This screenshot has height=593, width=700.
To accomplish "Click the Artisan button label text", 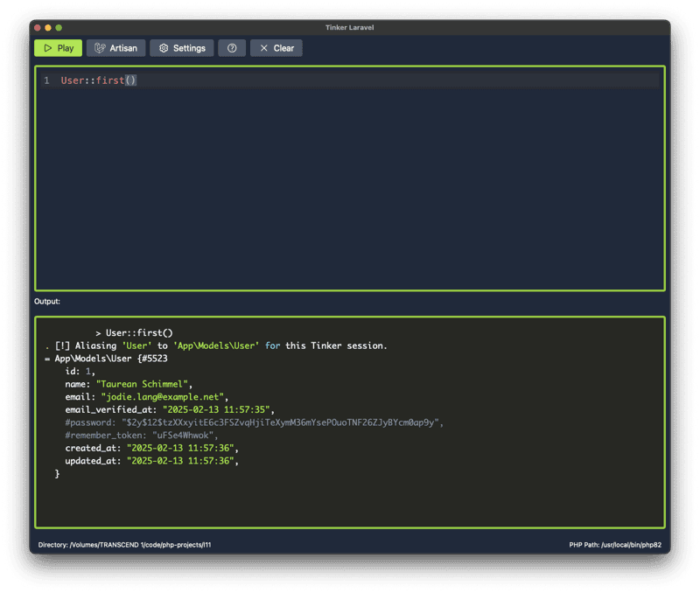I will coord(123,48).
